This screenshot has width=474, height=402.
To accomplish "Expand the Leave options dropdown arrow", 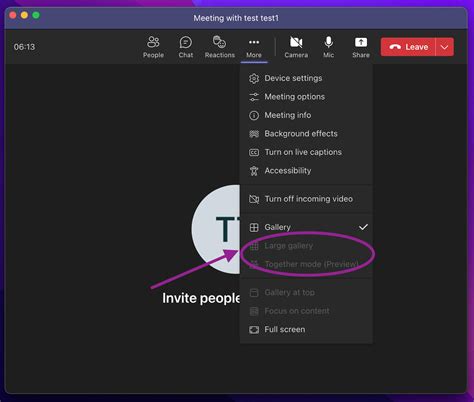I will [444, 47].
